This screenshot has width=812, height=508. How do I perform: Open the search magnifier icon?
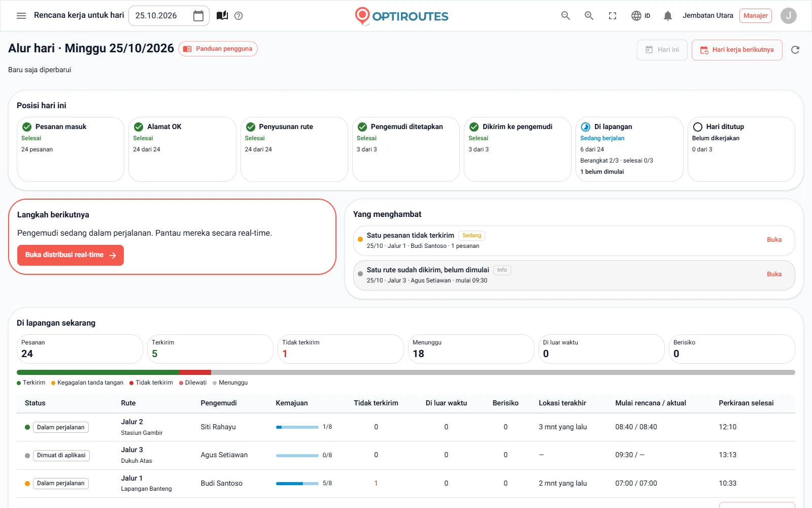(x=565, y=16)
